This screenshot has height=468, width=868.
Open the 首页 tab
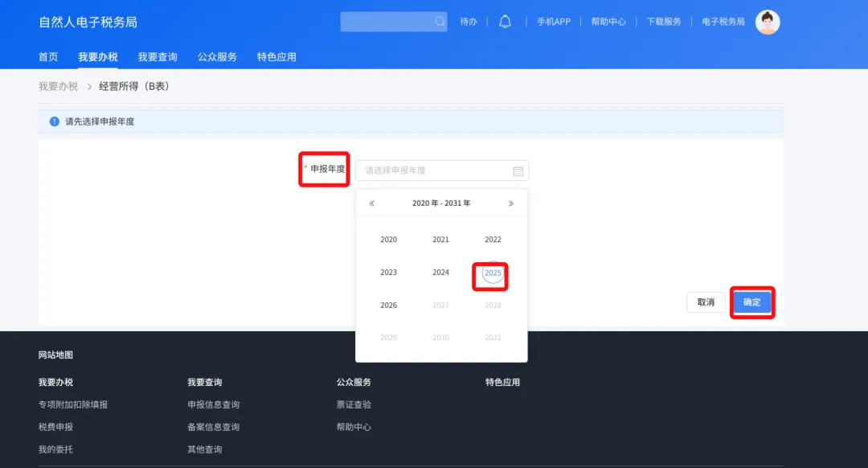47,56
